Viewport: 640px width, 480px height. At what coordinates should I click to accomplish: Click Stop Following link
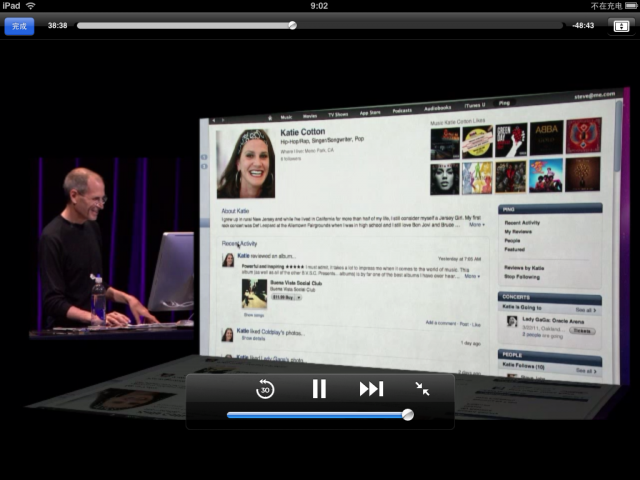click(x=522, y=277)
